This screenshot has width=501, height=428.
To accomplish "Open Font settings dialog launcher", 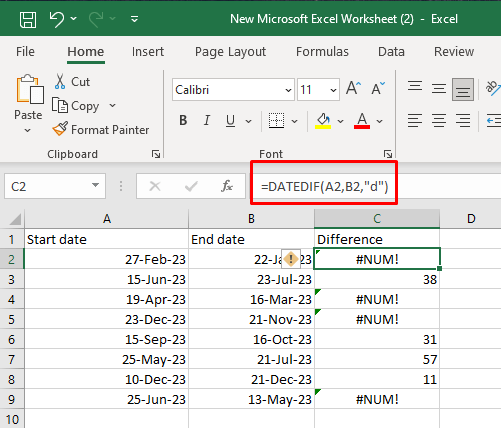I will point(387,154).
